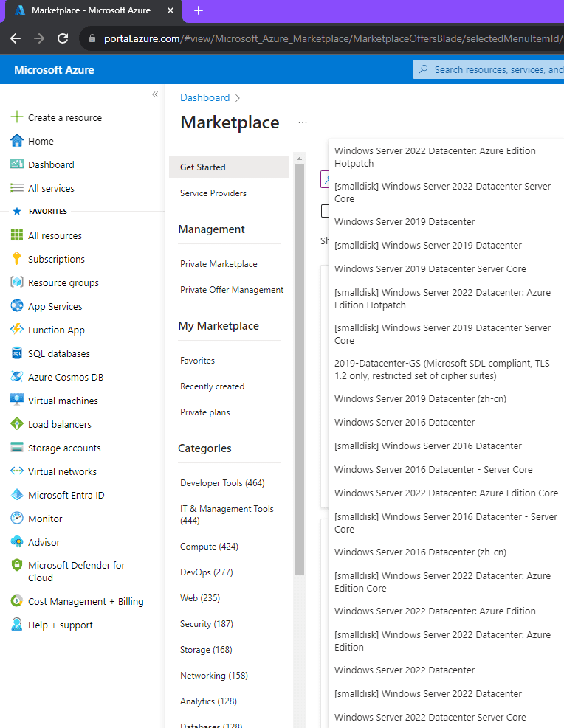Image resolution: width=564 pixels, height=728 pixels.
Task: Select Private Offer Management
Action: [x=232, y=290]
